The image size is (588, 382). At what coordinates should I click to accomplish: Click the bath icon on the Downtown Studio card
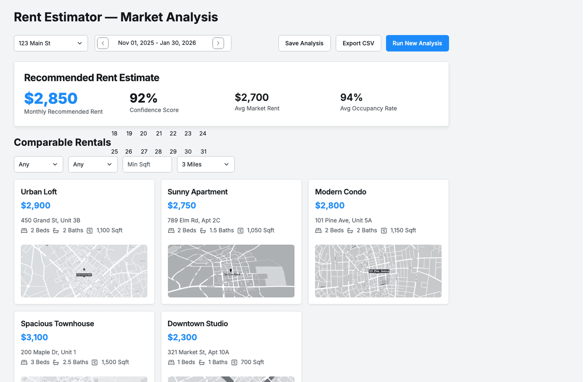tap(202, 362)
